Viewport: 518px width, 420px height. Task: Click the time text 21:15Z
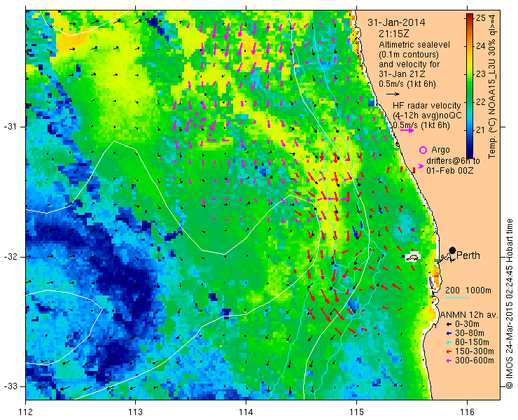click(394, 34)
